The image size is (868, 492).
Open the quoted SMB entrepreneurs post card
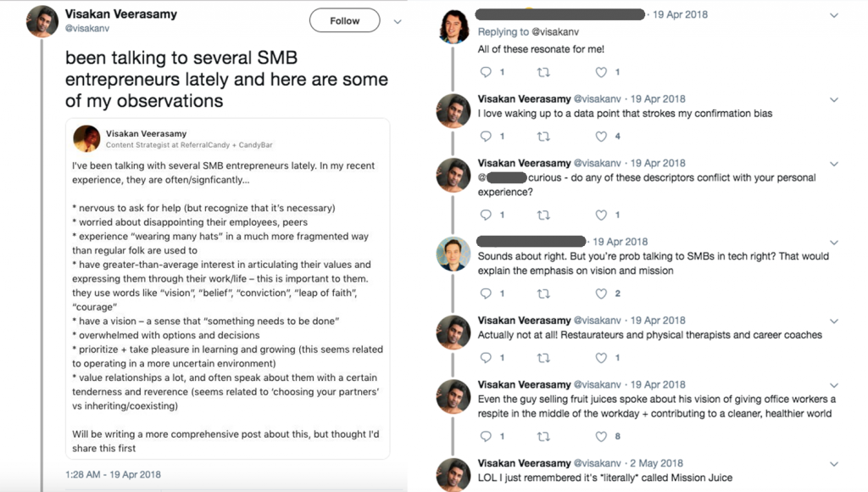(228, 288)
